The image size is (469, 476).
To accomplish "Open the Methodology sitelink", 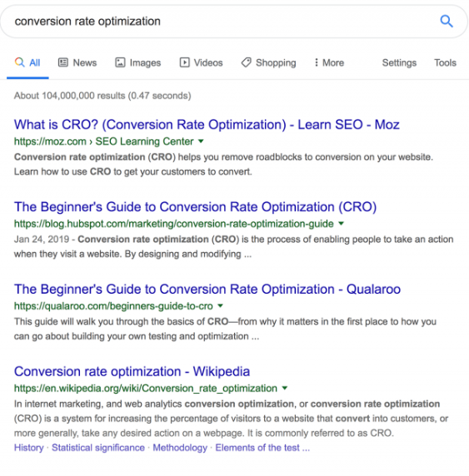I will click(180, 448).
